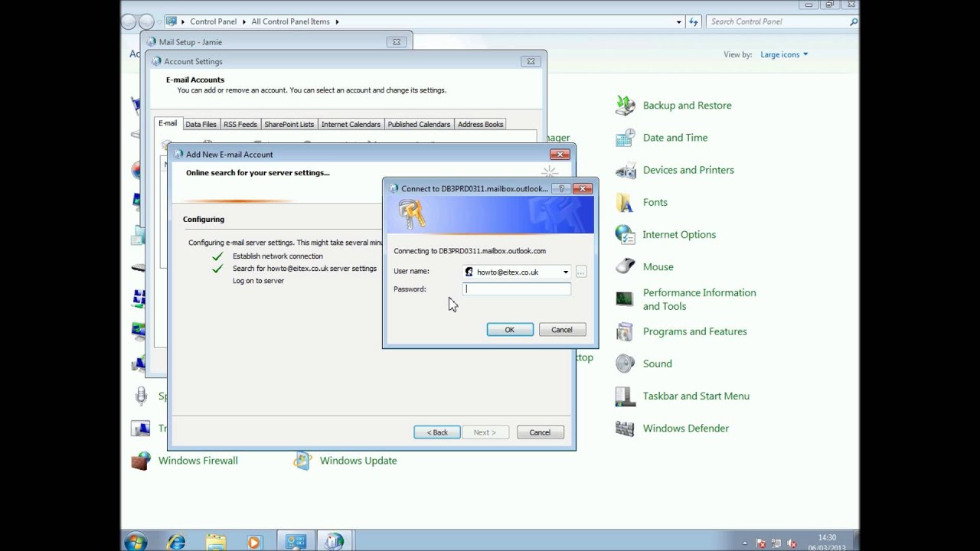The width and height of the screenshot is (980, 551).
Task: Select the Control Panel taskbar button
Action: pyautogui.click(x=296, y=542)
